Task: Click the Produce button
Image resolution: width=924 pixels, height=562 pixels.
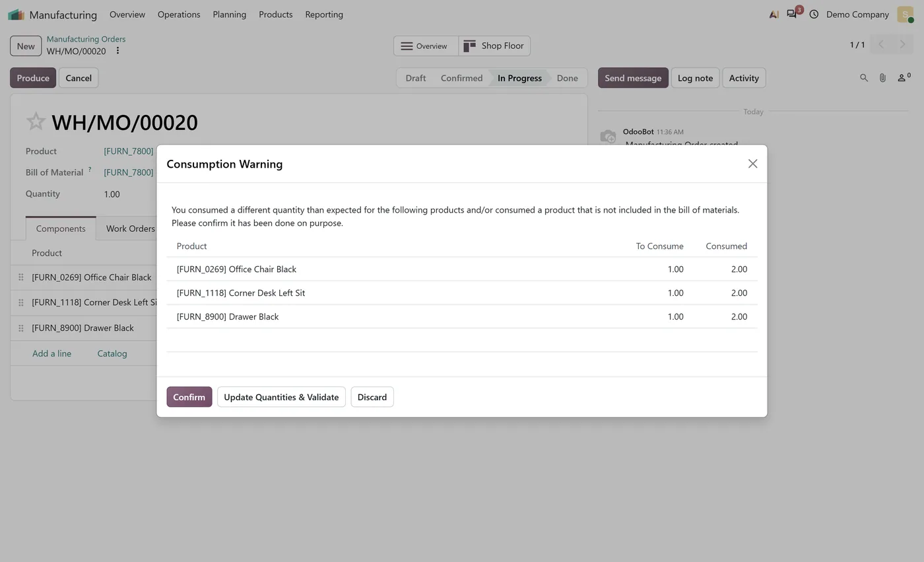Action: (x=33, y=78)
